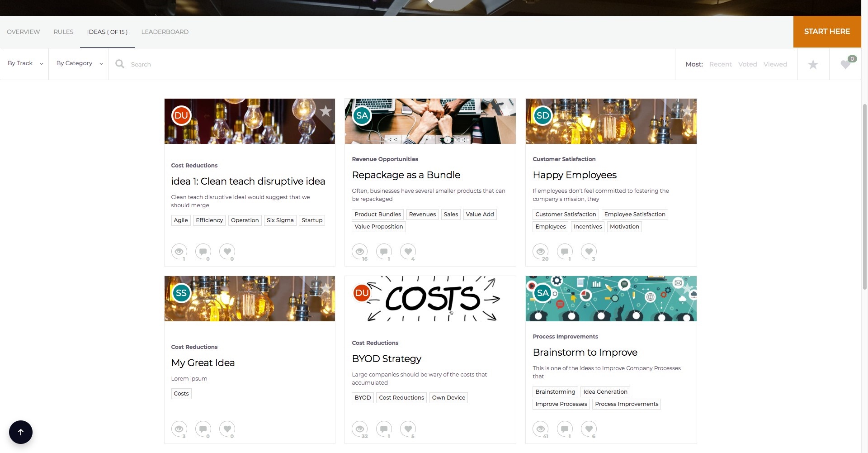The width and height of the screenshot is (868, 453).
Task: Star the 'Happy Employees' card
Action: coord(687,111)
